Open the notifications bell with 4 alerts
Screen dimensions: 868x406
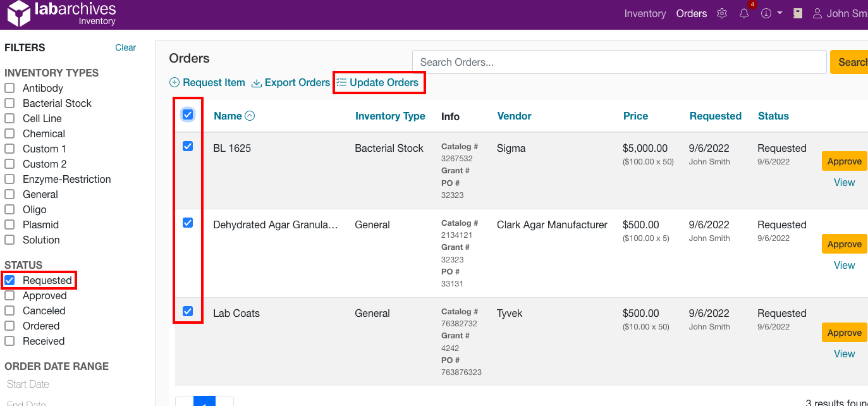pos(743,13)
